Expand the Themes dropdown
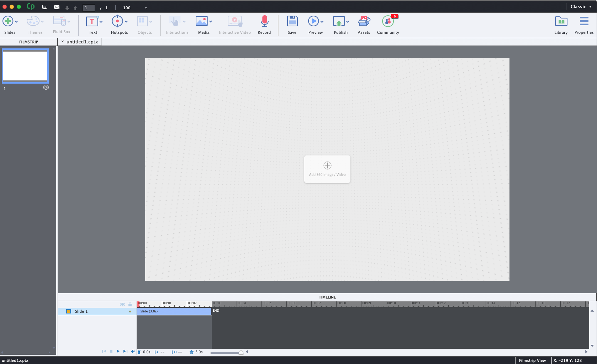The height and width of the screenshot is (364, 597). coord(42,21)
